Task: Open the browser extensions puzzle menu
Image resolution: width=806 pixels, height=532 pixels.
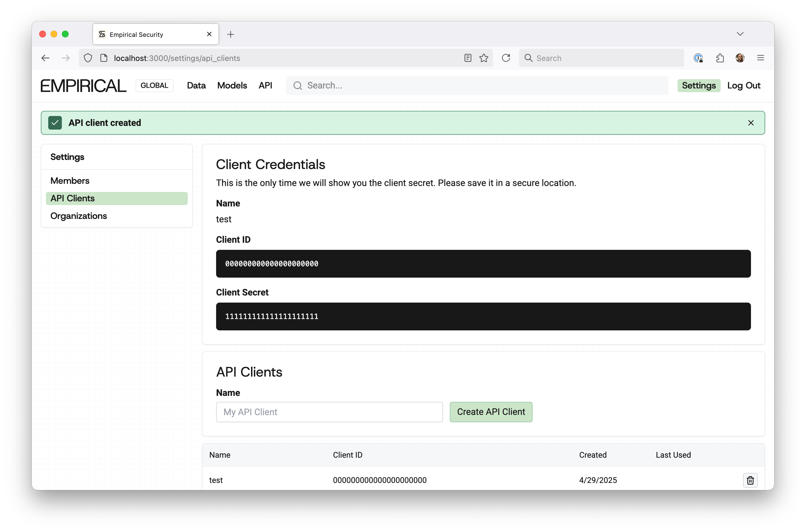Action: pyautogui.click(x=720, y=58)
